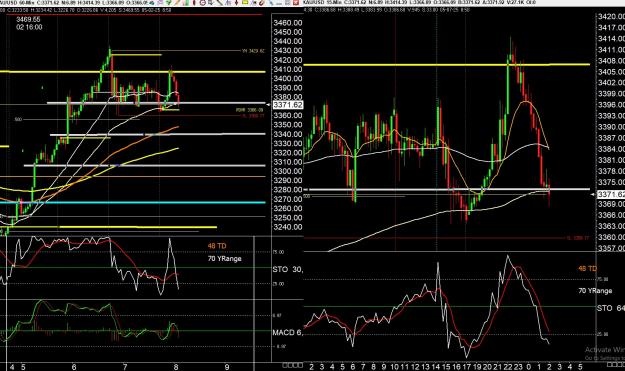Click the 02 16:00 timestamp at top-left
This screenshot has width=625, height=371.
pyautogui.click(x=29, y=27)
